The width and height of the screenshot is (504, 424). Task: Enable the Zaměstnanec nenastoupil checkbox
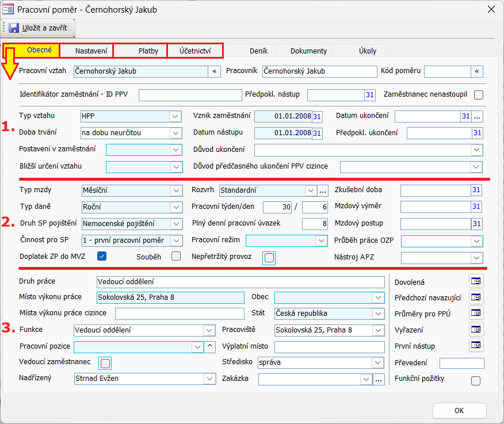(478, 95)
